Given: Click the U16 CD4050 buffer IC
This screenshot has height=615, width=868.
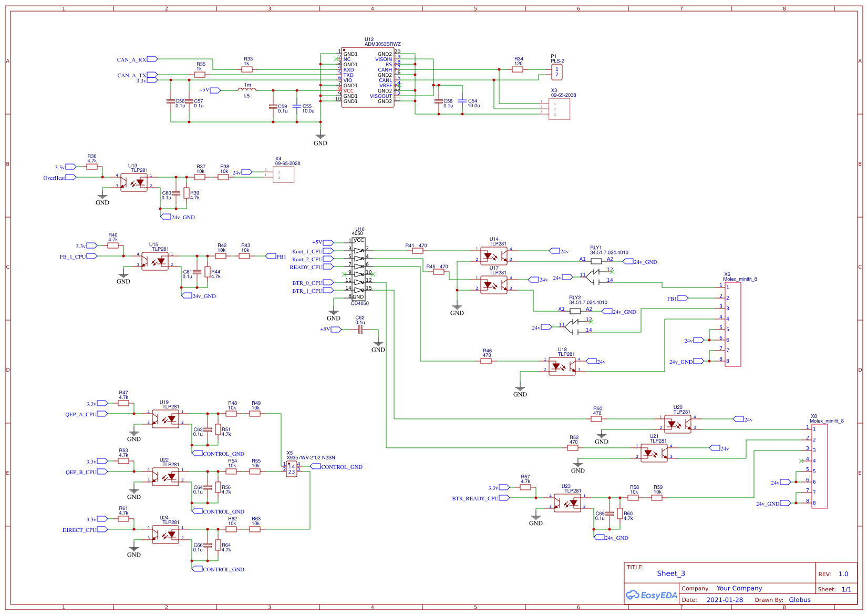Looking at the screenshot, I should click(358, 269).
